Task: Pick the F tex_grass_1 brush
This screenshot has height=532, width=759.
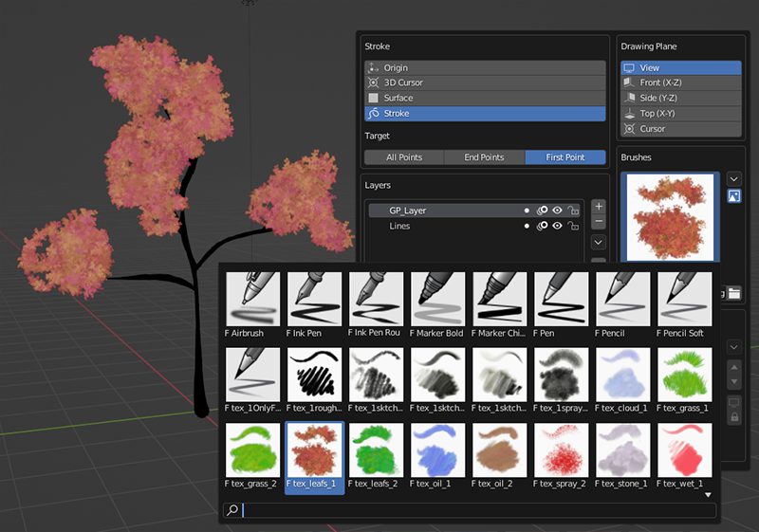Action: (x=684, y=375)
